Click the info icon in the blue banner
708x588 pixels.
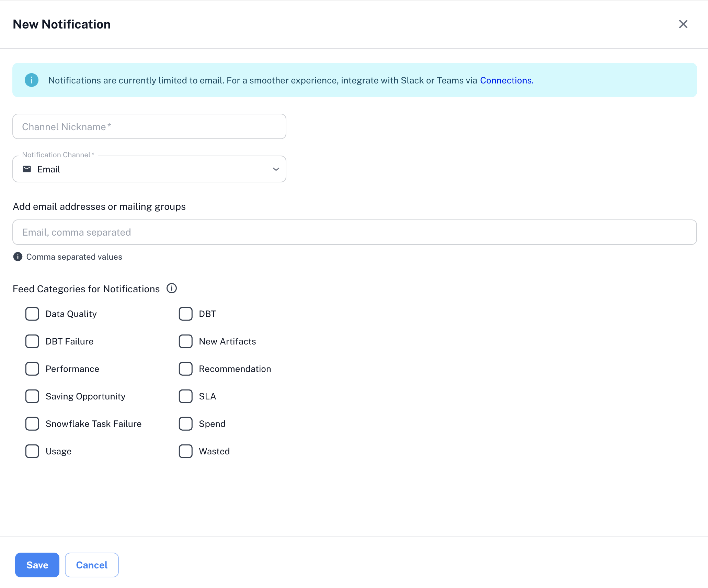(x=32, y=80)
